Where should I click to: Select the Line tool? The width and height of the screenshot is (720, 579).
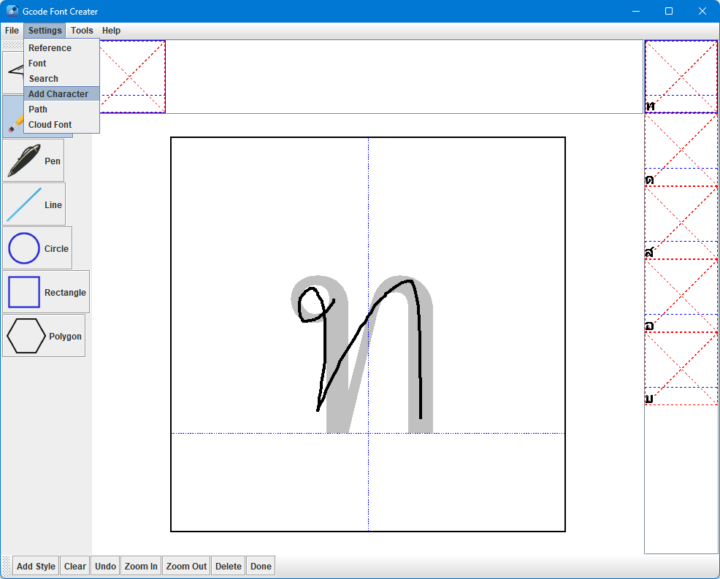point(34,204)
